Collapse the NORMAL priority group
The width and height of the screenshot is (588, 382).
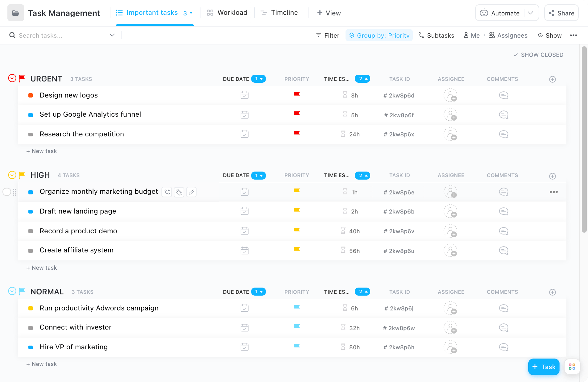coord(12,291)
